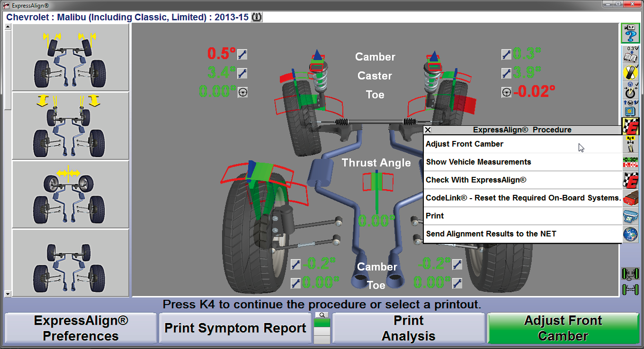Screen dimensions: 644x349
Task: Select Show Vehicle Measurements menu entry
Action: (x=522, y=162)
